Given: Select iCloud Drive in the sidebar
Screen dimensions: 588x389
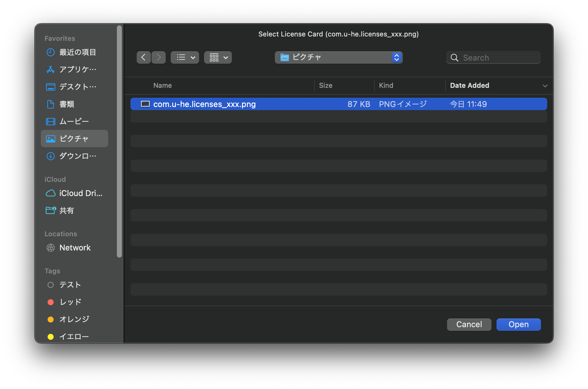Looking at the screenshot, I should tap(80, 193).
